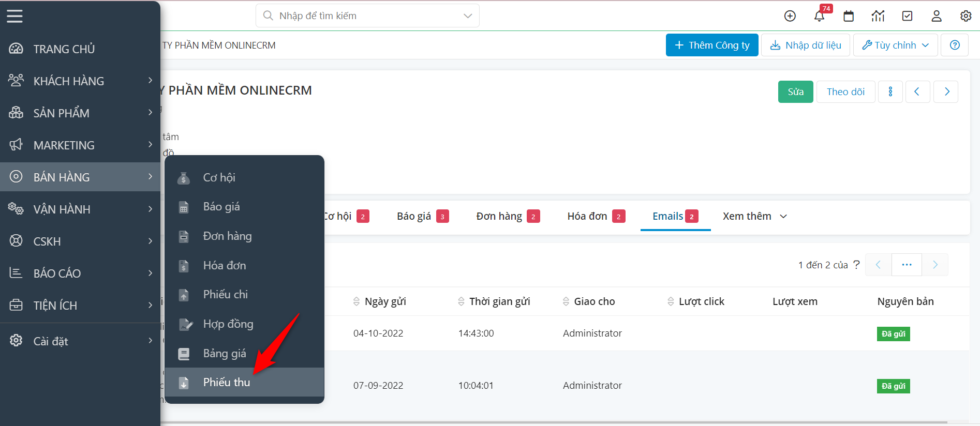Open the chart analytics icon
Image resolution: width=980 pixels, height=426 pixels.
878,16
